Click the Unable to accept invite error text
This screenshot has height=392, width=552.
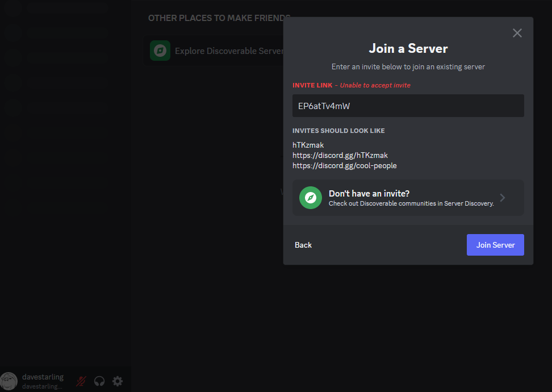point(375,85)
